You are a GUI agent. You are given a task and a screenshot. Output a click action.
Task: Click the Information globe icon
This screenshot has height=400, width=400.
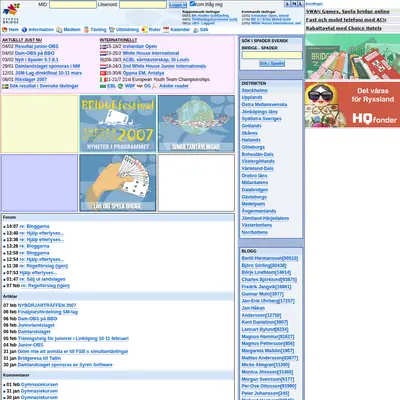click(24, 30)
